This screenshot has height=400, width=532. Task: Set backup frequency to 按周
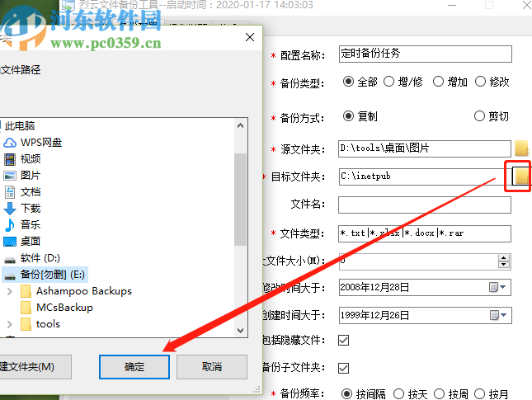coord(450,394)
